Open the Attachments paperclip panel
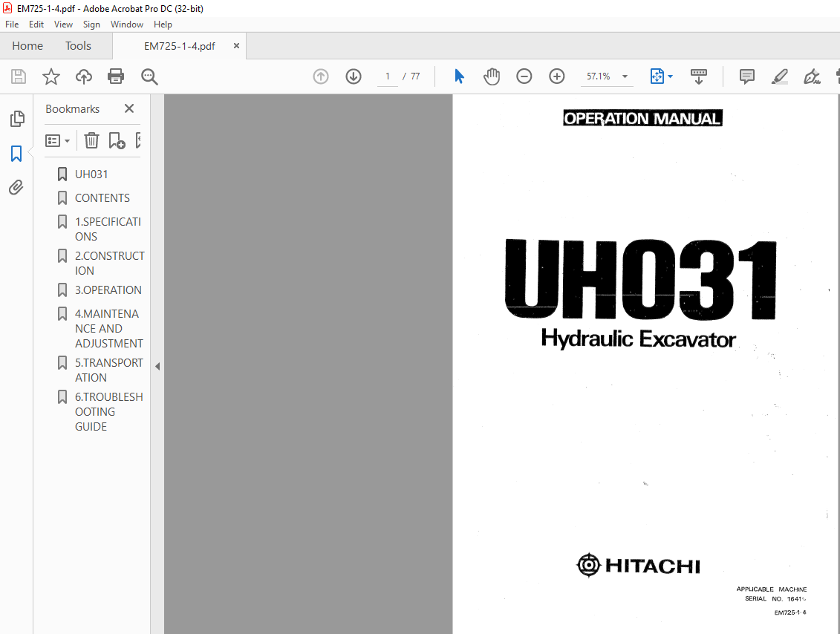The image size is (840, 634). click(16, 187)
